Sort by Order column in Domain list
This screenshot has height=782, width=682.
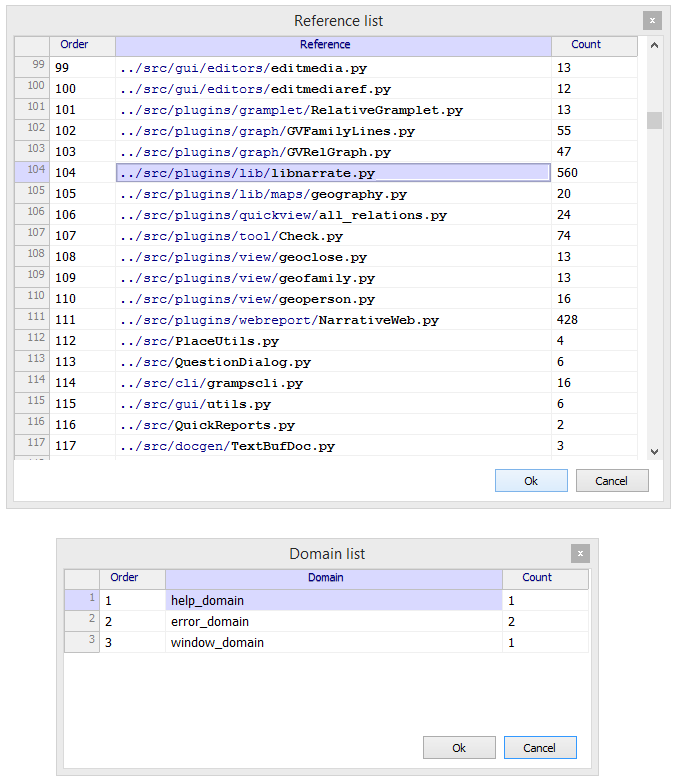point(132,579)
